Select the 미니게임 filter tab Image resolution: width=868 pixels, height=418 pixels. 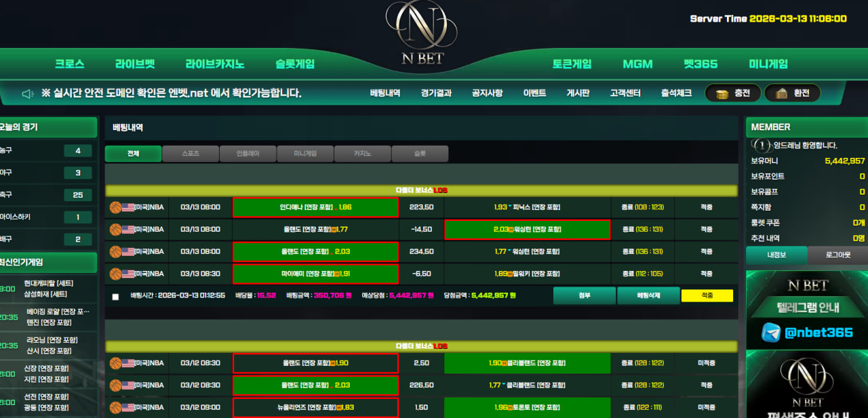(x=305, y=154)
